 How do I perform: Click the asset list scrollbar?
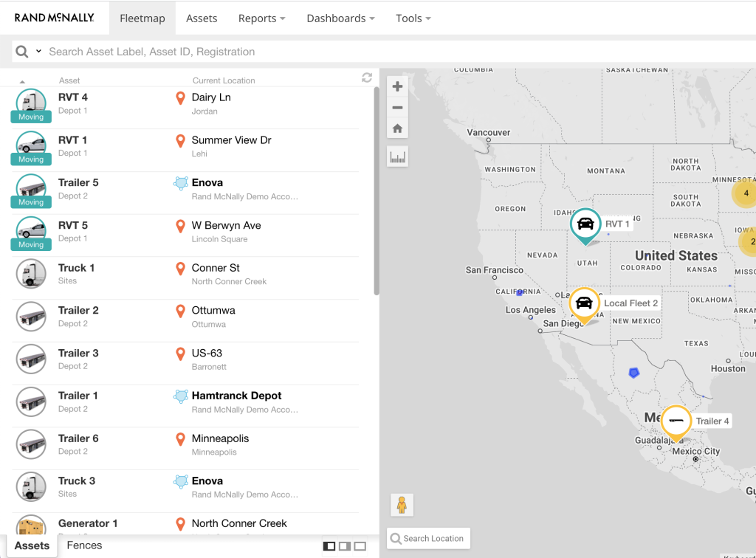pyautogui.click(x=377, y=191)
